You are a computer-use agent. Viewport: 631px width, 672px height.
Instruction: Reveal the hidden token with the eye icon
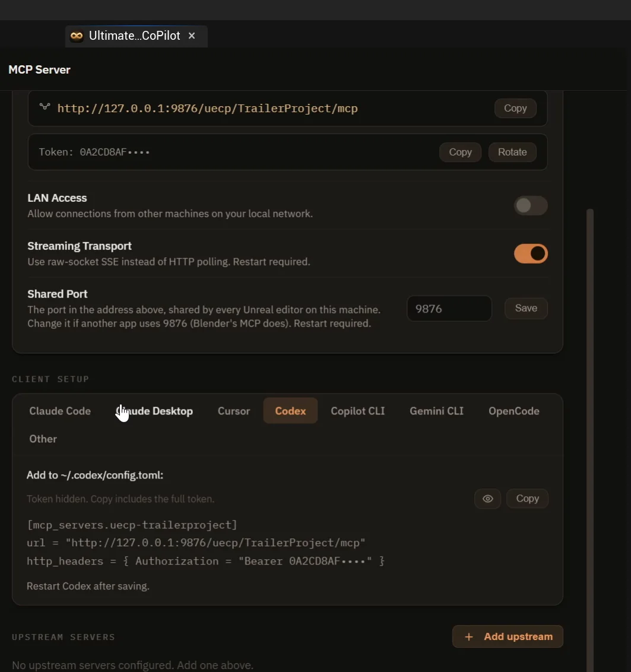[x=487, y=499]
